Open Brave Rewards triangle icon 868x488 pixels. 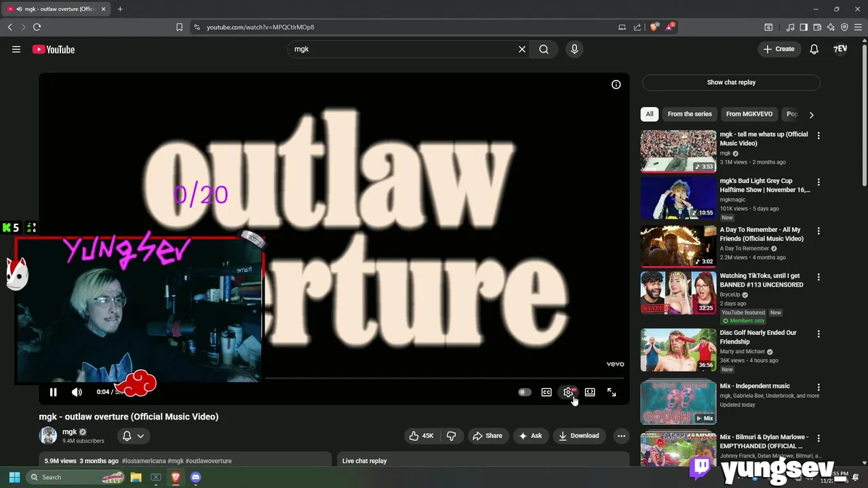point(670,27)
